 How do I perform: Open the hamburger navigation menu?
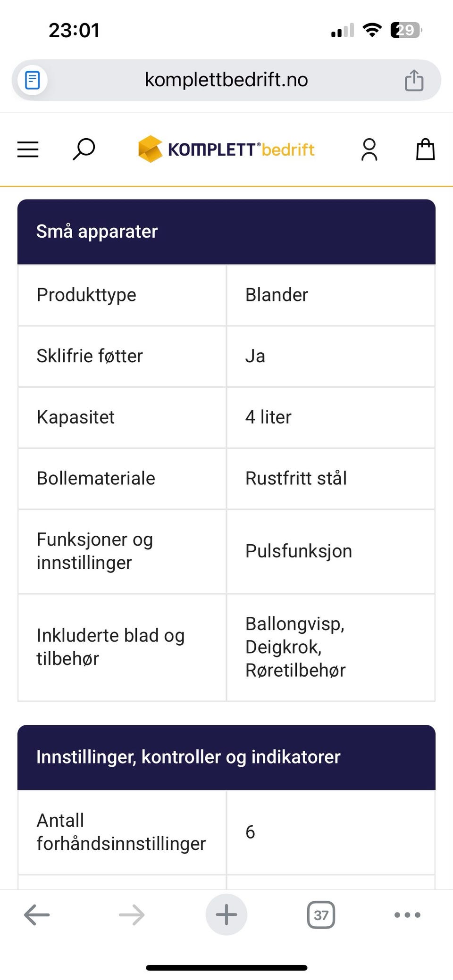pos(27,149)
